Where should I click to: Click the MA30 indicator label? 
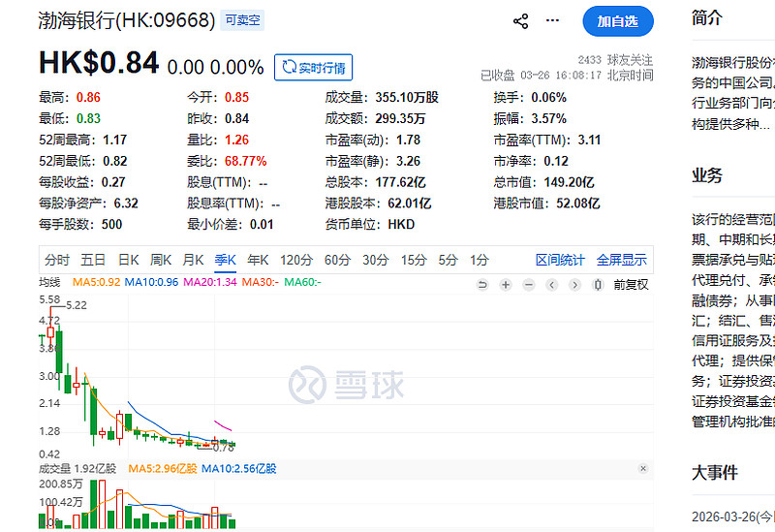point(261,282)
